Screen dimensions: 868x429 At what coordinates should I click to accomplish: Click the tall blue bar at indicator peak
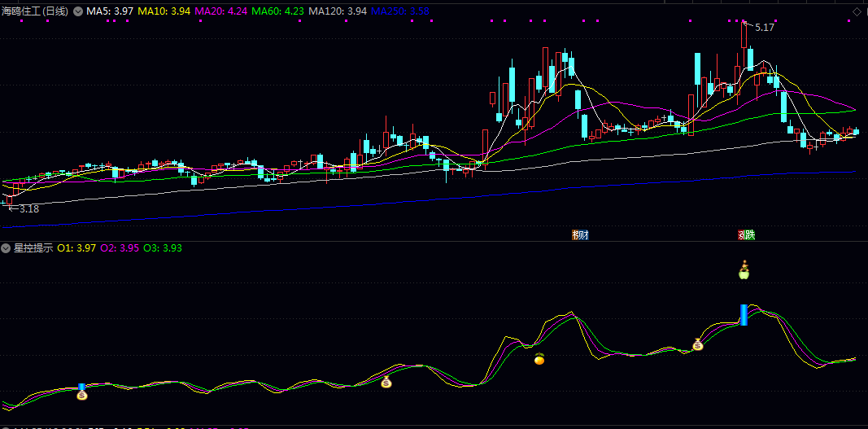pyautogui.click(x=744, y=315)
